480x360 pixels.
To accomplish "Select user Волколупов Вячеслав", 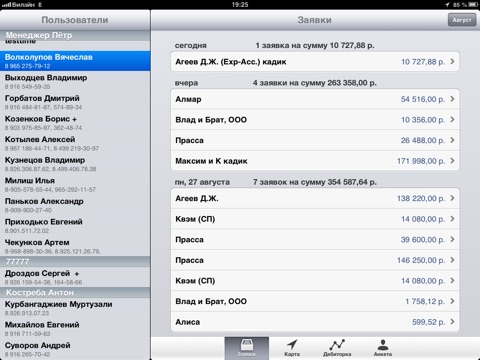I will click(75, 61).
